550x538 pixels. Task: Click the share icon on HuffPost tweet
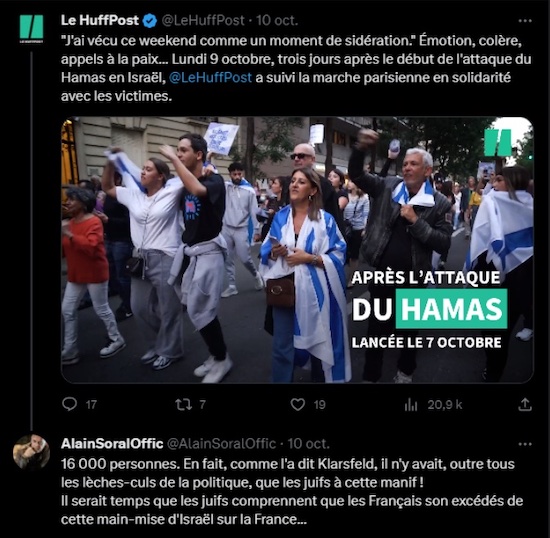coord(525,404)
